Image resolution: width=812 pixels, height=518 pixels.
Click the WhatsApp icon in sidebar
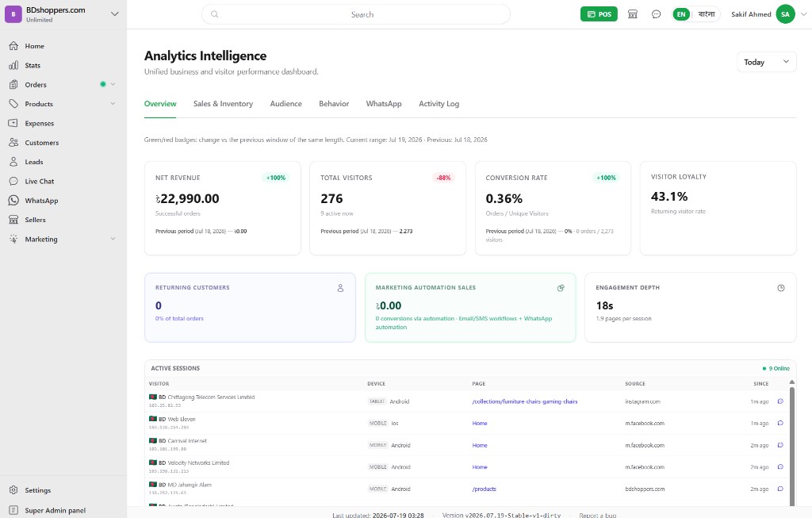13,201
